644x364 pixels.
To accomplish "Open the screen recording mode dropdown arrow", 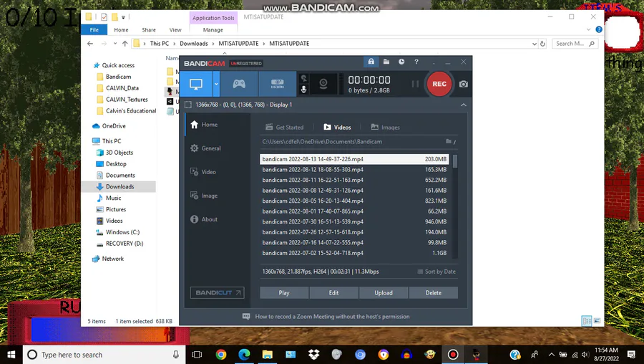I will (216, 84).
